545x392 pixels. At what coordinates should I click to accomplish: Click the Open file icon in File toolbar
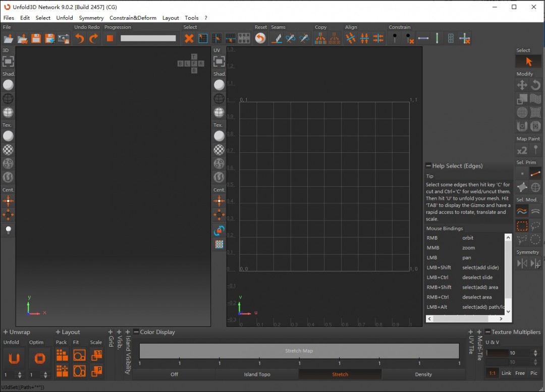tap(9, 38)
